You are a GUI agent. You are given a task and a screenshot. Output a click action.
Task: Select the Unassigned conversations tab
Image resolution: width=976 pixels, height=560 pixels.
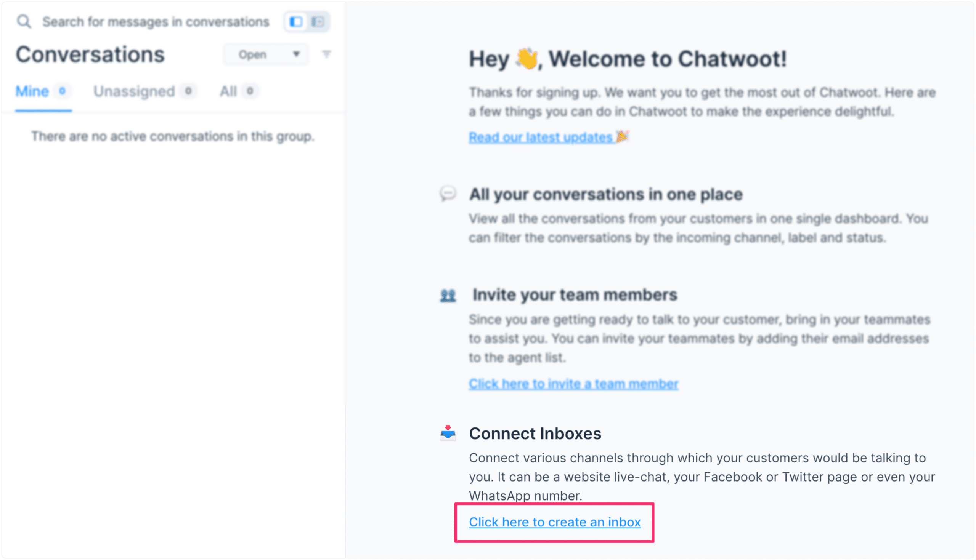[145, 91]
